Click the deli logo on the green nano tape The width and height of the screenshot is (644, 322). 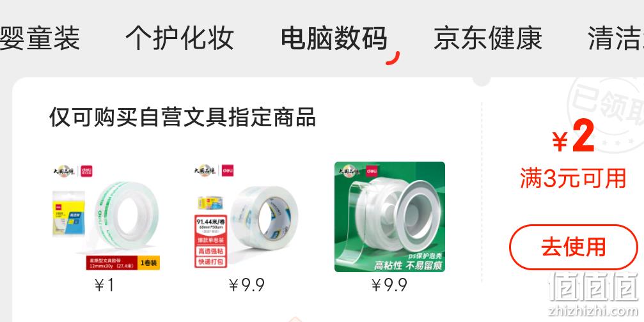point(369,170)
